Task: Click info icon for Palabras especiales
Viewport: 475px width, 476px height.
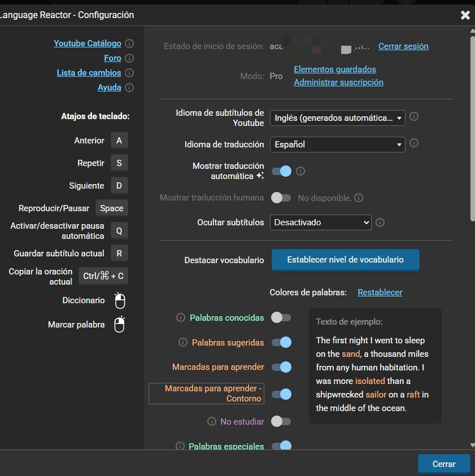Action: point(180,446)
